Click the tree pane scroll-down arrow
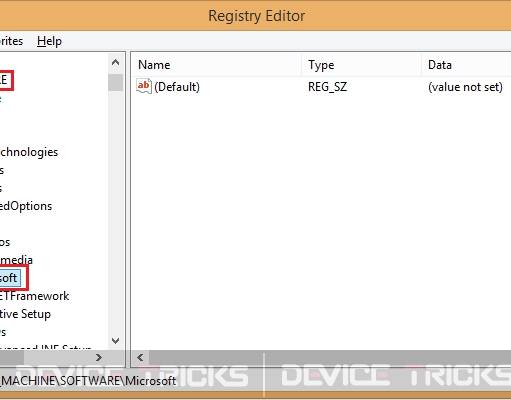The height and width of the screenshot is (400, 511). (x=115, y=341)
